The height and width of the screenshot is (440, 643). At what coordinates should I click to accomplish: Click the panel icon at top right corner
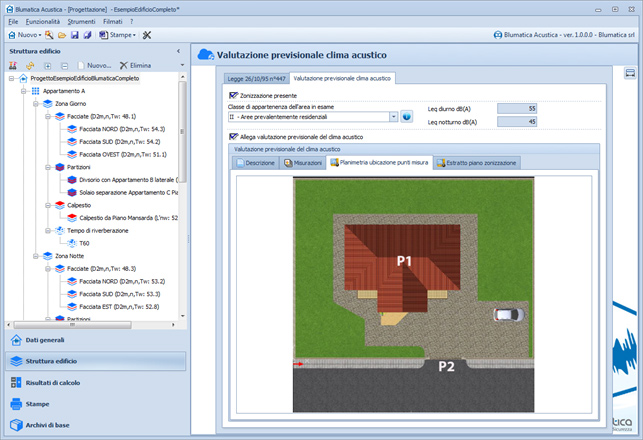631,73
